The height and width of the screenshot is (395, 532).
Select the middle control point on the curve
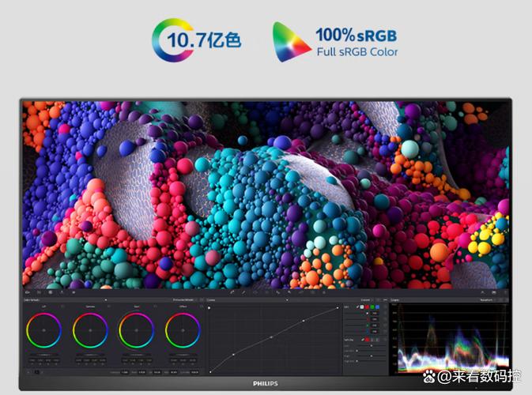tap(271, 338)
